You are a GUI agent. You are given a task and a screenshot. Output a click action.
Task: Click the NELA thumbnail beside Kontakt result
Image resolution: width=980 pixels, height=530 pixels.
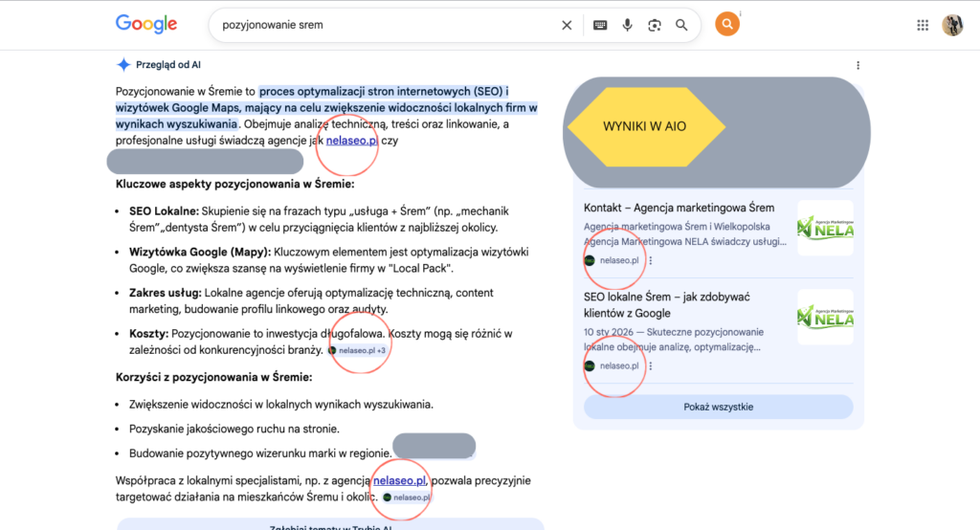coord(825,228)
